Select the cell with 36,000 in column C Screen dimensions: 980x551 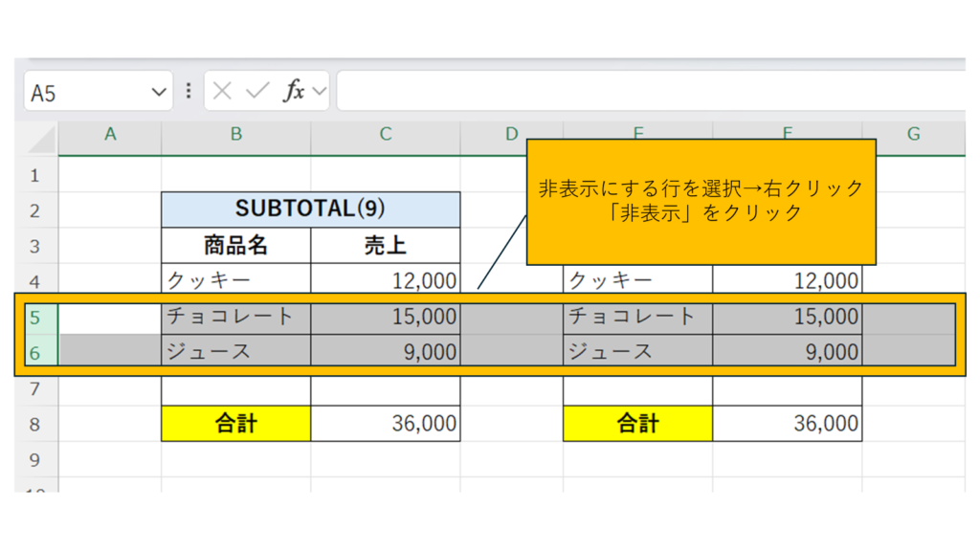click(x=385, y=424)
